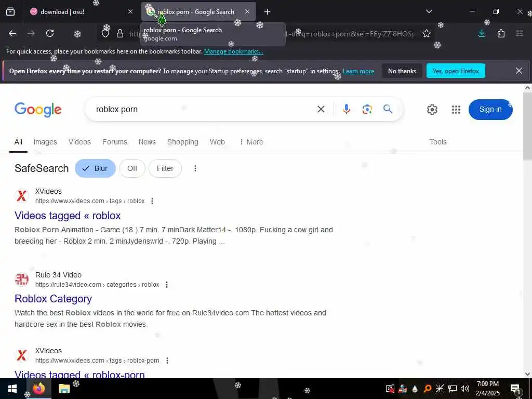The image size is (532, 399).
Task: Open Firefox View from the tab strip
Action: [10, 12]
